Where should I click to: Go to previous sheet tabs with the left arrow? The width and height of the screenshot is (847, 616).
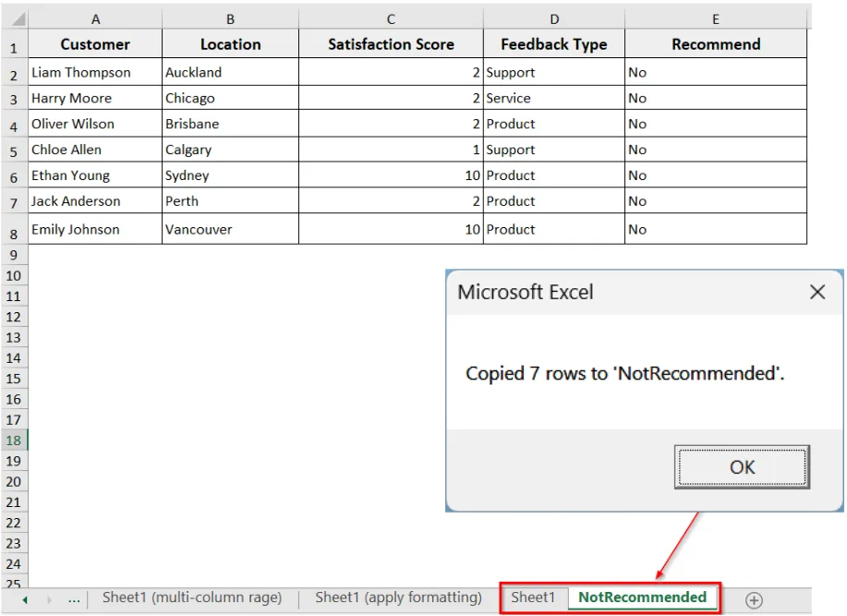25,599
